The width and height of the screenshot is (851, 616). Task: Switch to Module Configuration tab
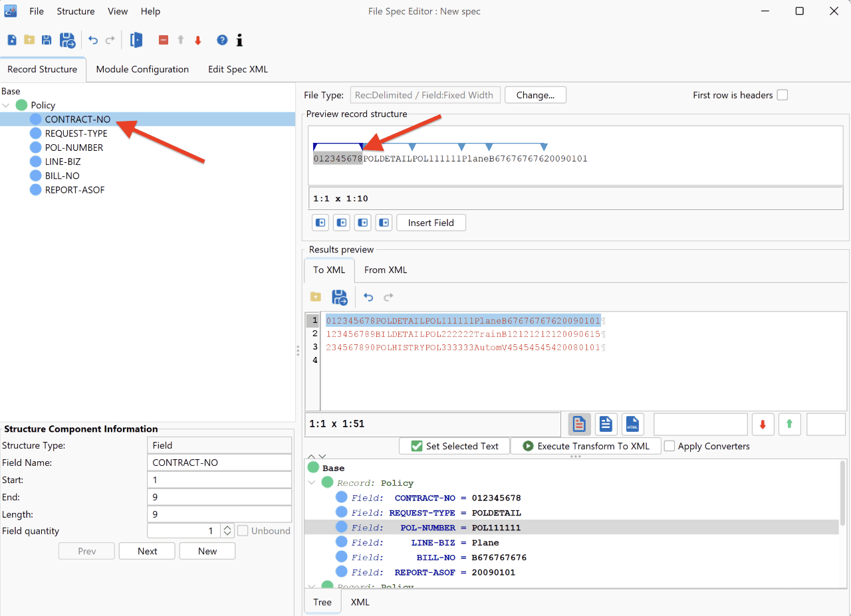tap(142, 69)
